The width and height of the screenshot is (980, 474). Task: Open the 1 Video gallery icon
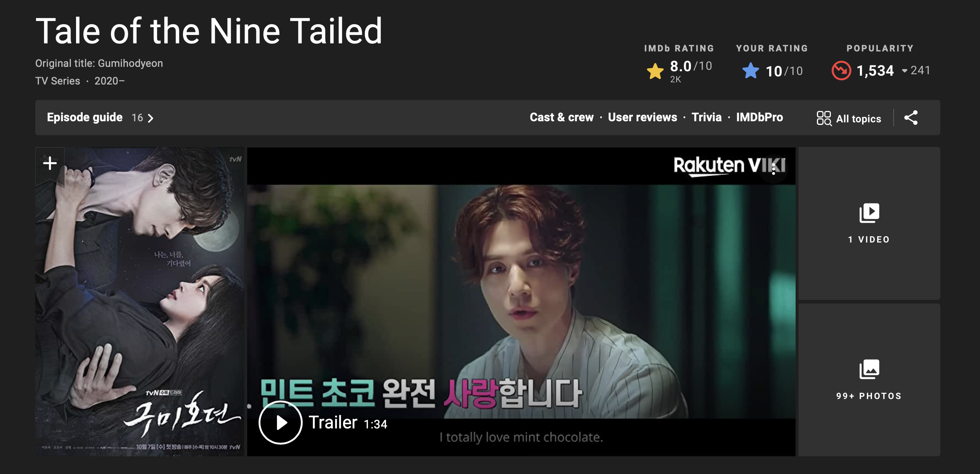click(x=869, y=213)
